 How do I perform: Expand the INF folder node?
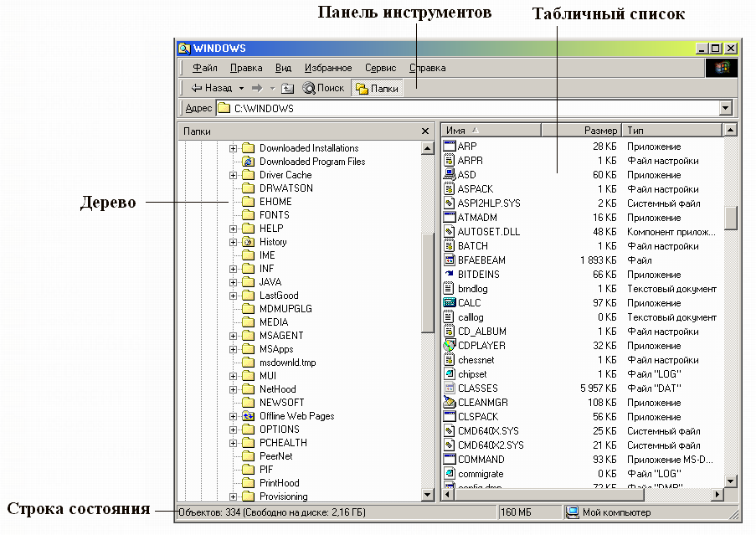point(234,269)
